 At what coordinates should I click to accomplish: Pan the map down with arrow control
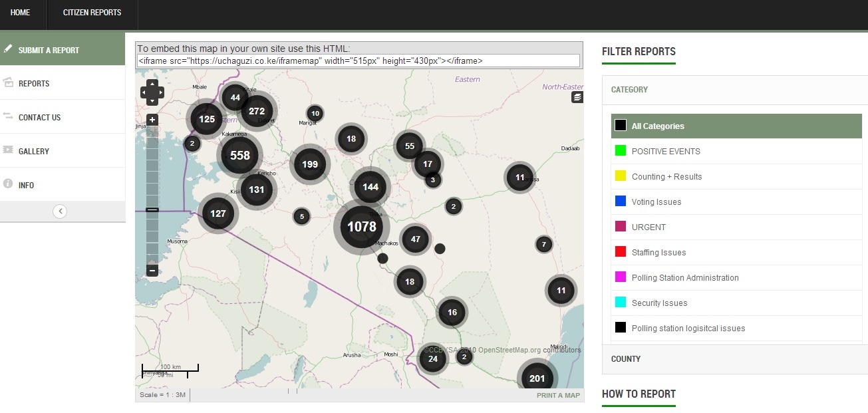pyautogui.click(x=152, y=100)
